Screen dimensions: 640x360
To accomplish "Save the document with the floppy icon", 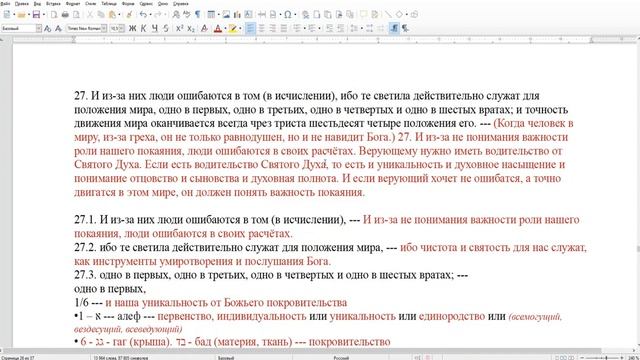I will (x=36, y=15).
